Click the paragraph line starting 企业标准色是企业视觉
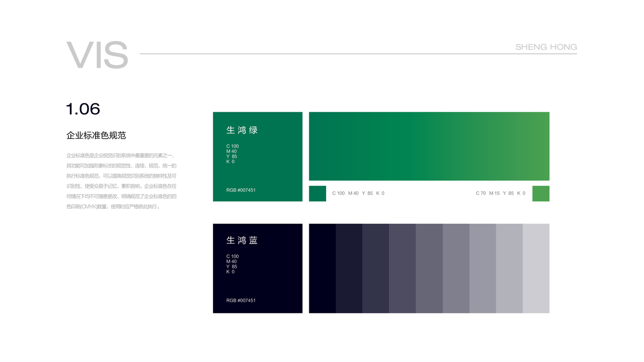 [x=121, y=155]
